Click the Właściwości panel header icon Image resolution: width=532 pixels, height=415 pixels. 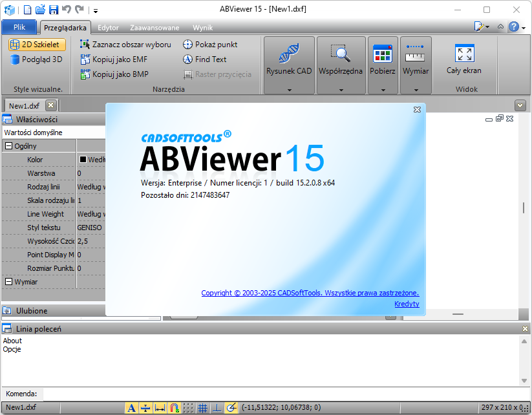tap(8, 120)
